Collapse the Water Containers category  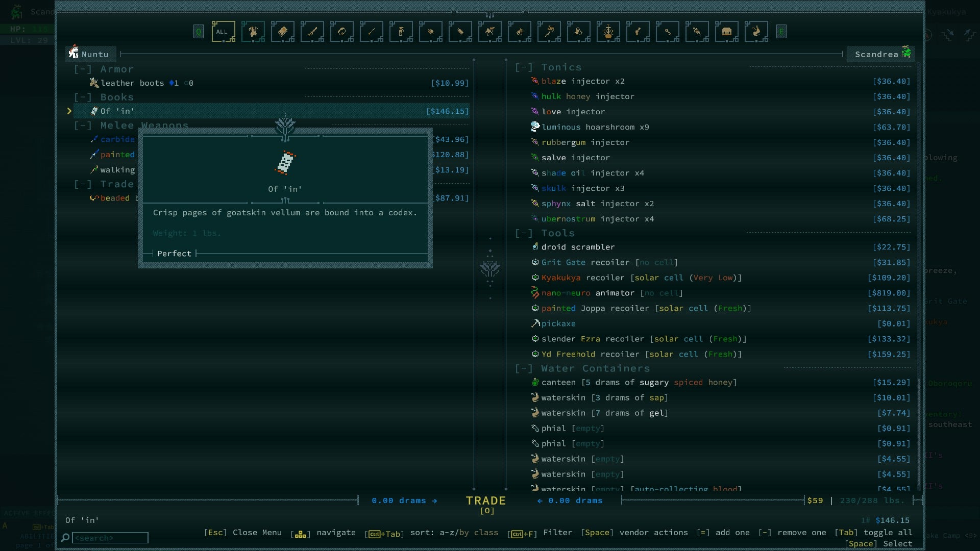click(524, 368)
